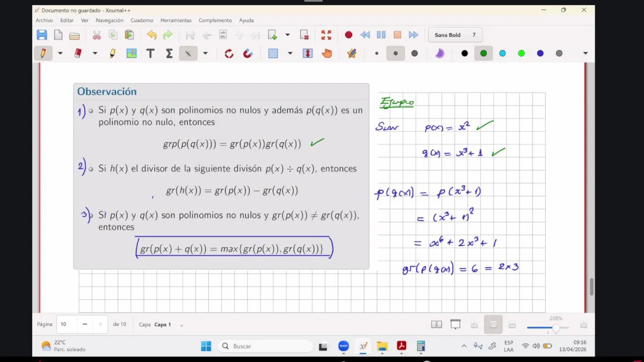Screen dimensions: 644x362
Task: Open the Ver menu
Action: 85,20
